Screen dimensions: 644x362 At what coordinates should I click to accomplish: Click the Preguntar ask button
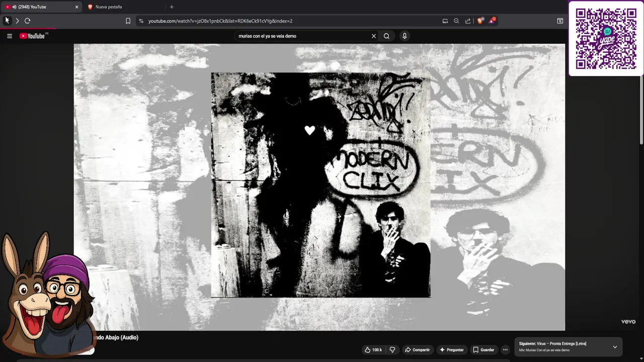point(452,350)
